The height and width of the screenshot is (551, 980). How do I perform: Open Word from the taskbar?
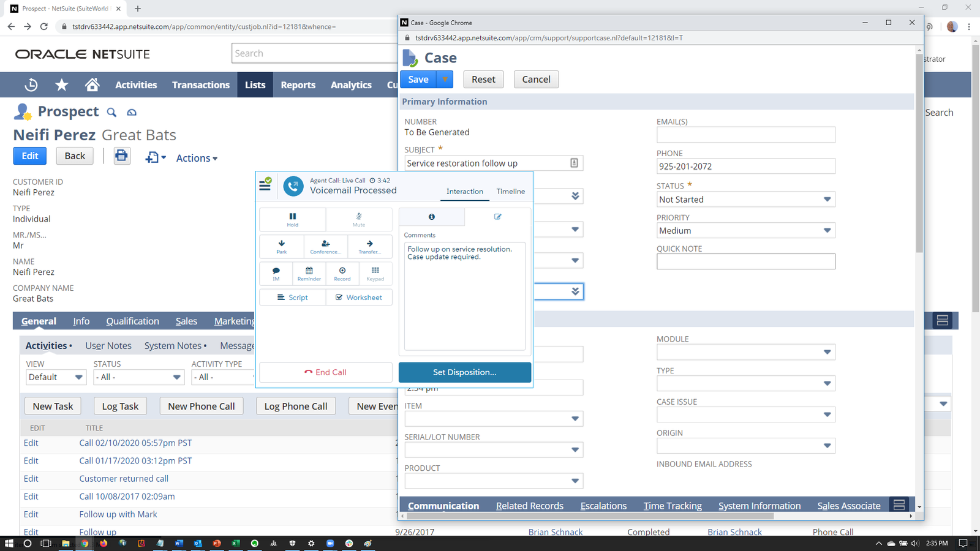click(x=179, y=543)
